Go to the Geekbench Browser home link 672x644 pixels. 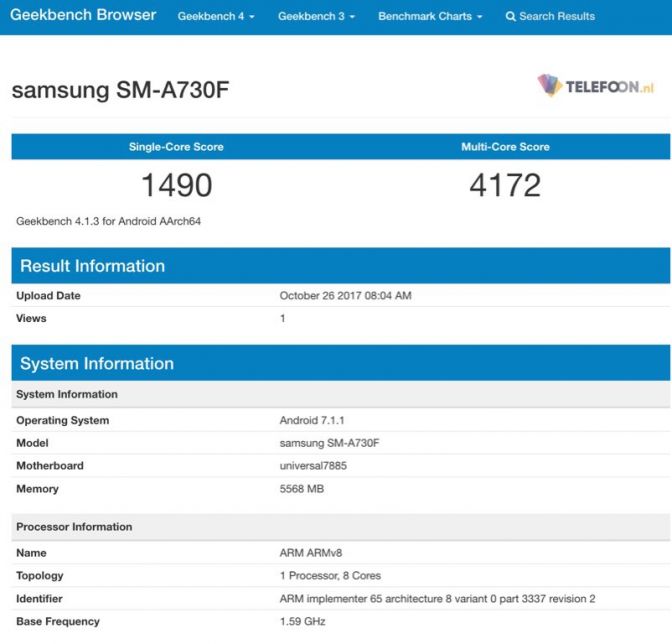tap(83, 16)
